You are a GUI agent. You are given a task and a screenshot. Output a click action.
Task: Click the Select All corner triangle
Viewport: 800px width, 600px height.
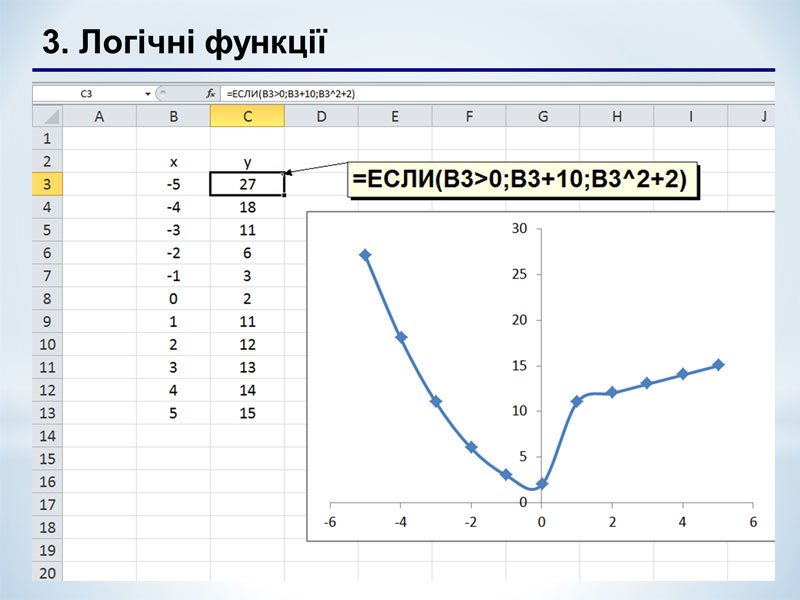(48, 117)
